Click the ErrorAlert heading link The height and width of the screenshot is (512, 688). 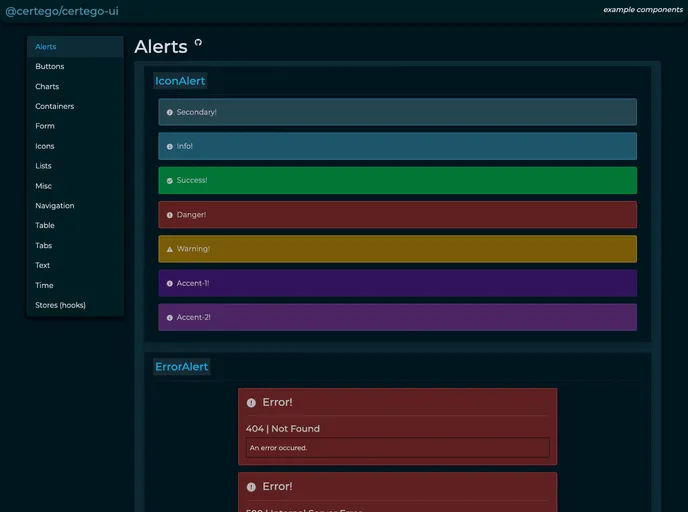pyautogui.click(x=182, y=367)
